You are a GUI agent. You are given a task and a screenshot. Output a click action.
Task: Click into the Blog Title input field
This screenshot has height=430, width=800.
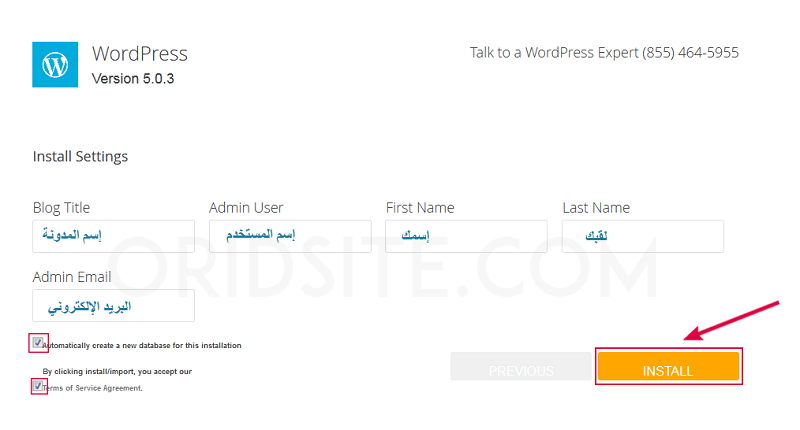(x=113, y=237)
